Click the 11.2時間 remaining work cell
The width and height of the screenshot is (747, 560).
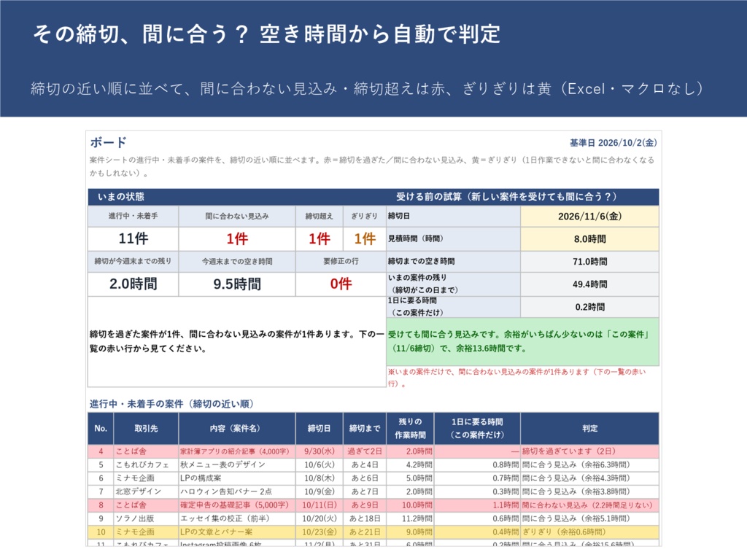pyautogui.click(x=410, y=518)
